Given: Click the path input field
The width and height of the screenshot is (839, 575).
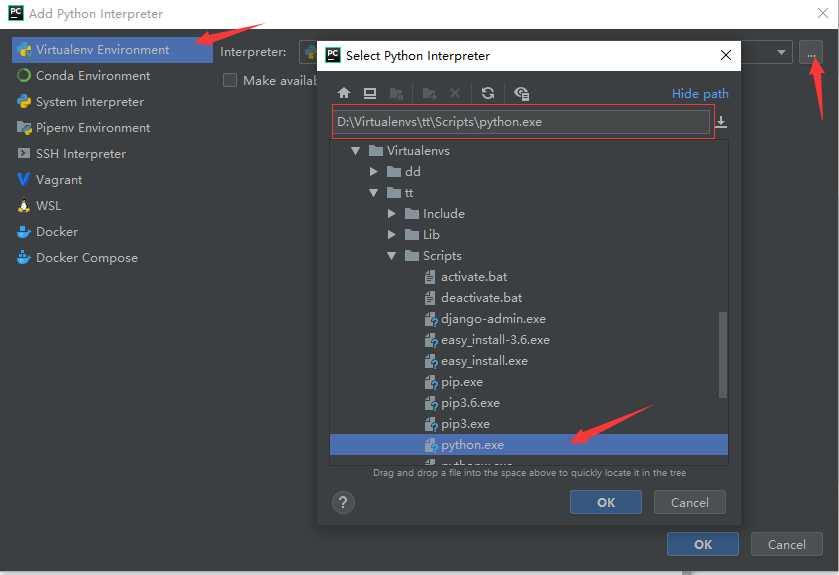Looking at the screenshot, I should coord(521,122).
